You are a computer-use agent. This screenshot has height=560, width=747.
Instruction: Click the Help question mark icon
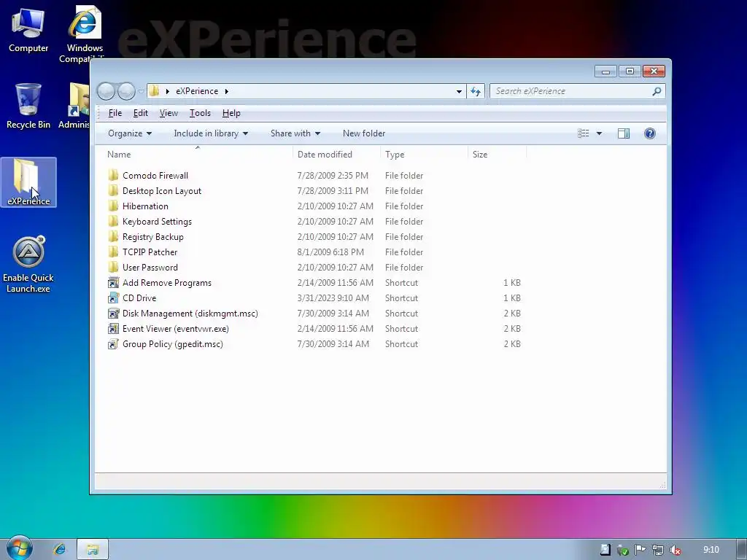pos(649,133)
